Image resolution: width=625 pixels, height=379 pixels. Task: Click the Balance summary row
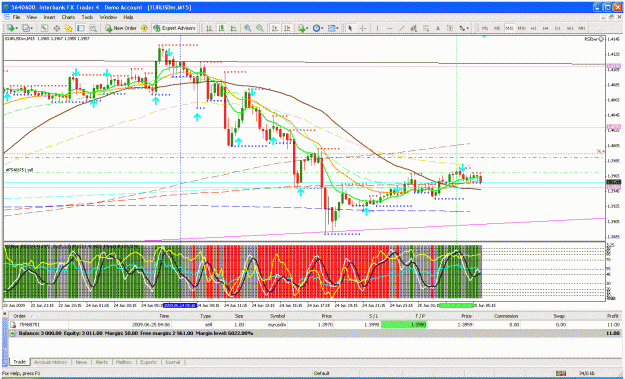(315, 333)
